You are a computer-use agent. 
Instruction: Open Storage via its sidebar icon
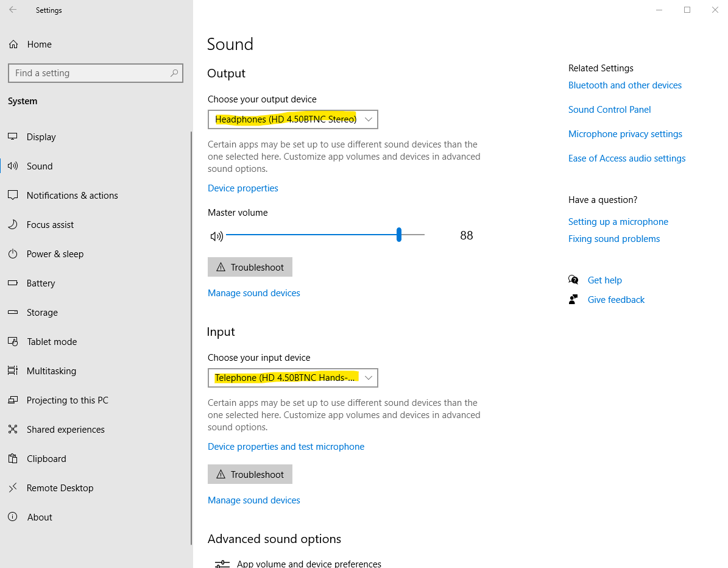click(x=12, y=312)
